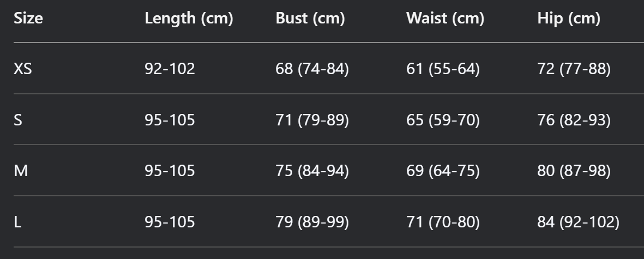Viewport: 644px width, 259px height.
Task: Click the XS length value 92-102
Action: [170, 69]
